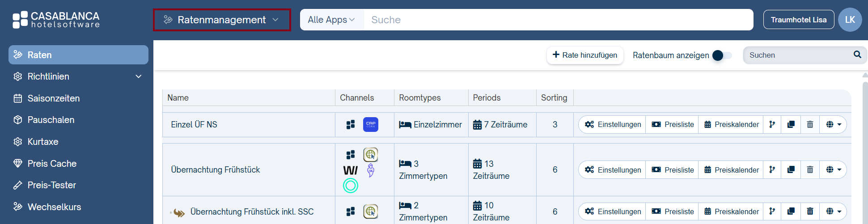Click the Casablanca channel icon for inkl. SSC rate

[351, 211]
